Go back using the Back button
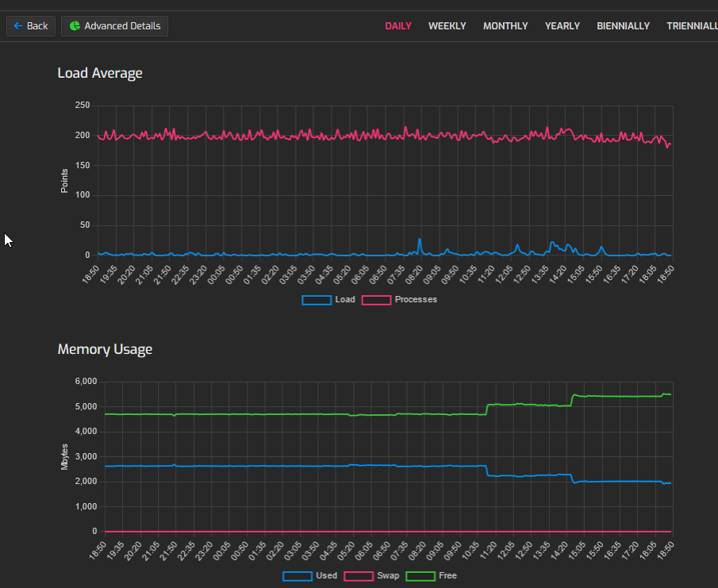The image size is (718, 588). [x=31, y=26]
